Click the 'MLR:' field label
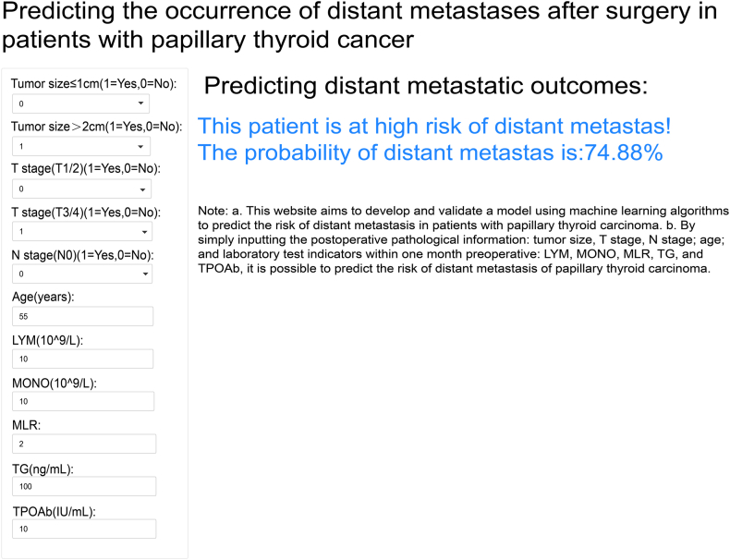 pyautogui.click(x=27, y=425)
